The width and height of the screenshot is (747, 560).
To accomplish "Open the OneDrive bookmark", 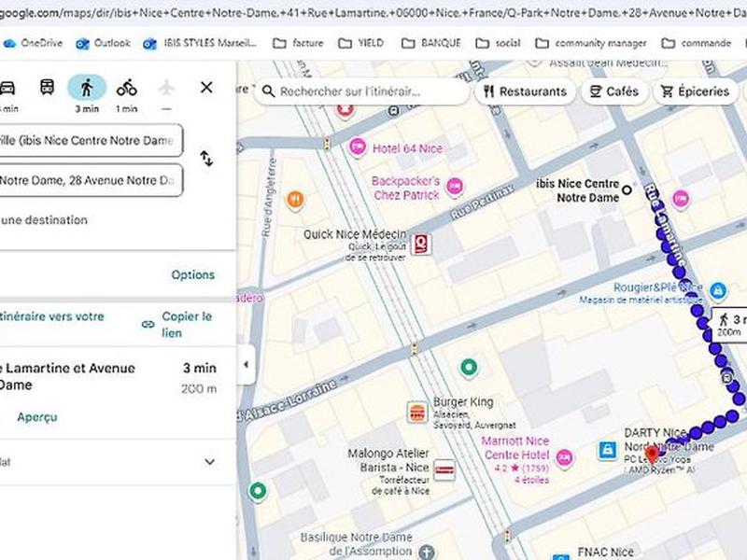I will (33, 43).
